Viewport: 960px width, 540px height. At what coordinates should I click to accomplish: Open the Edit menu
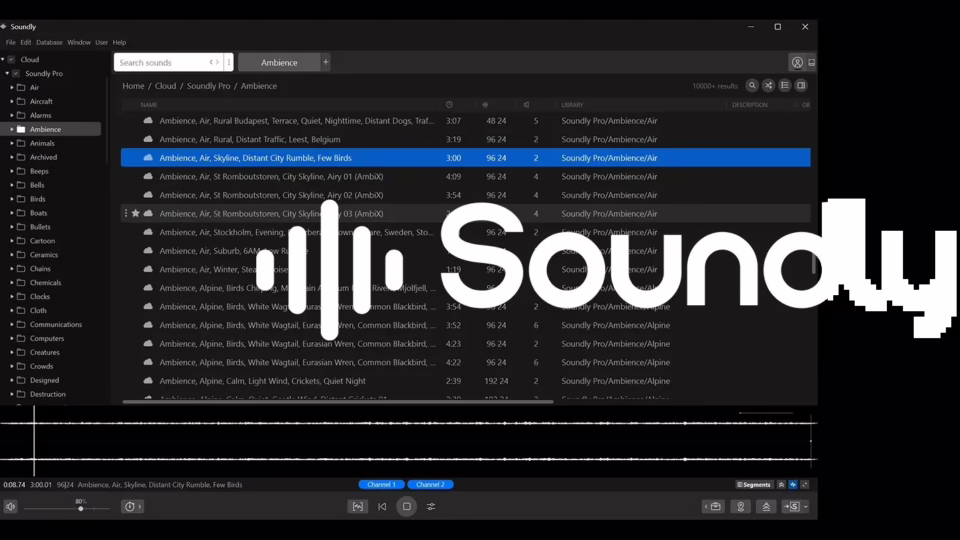pos(26,43)
